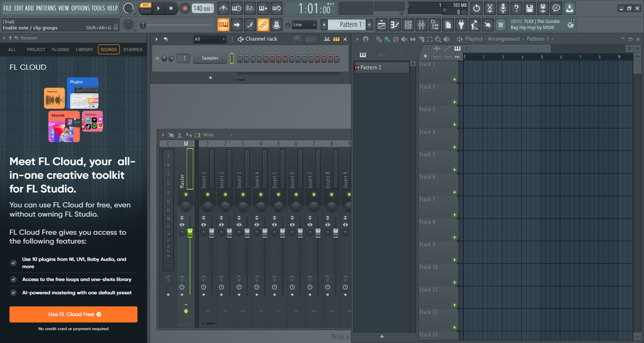Adjust Insert 2 mixer volume fader
The width and height of the screenshot is (644, 343).
229,233
